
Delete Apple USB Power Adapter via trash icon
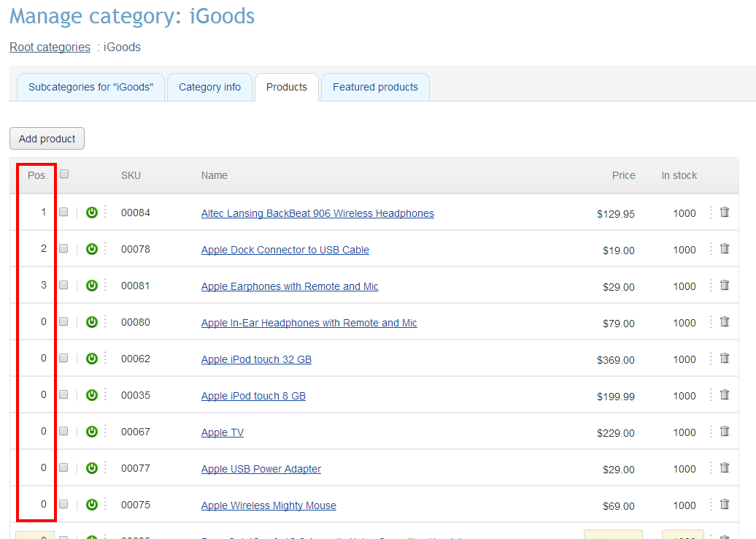[725, 468]
